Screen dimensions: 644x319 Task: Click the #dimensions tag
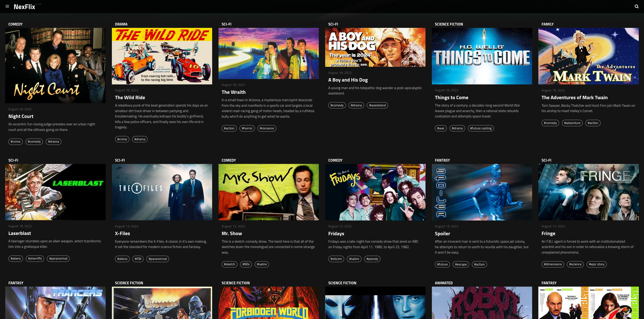click(553, 264)
